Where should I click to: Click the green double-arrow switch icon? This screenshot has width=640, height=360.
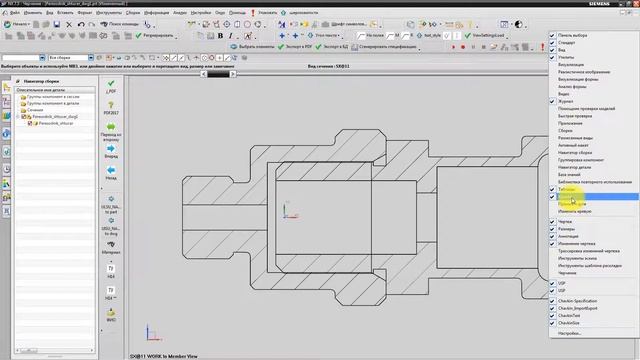[111, 127]
